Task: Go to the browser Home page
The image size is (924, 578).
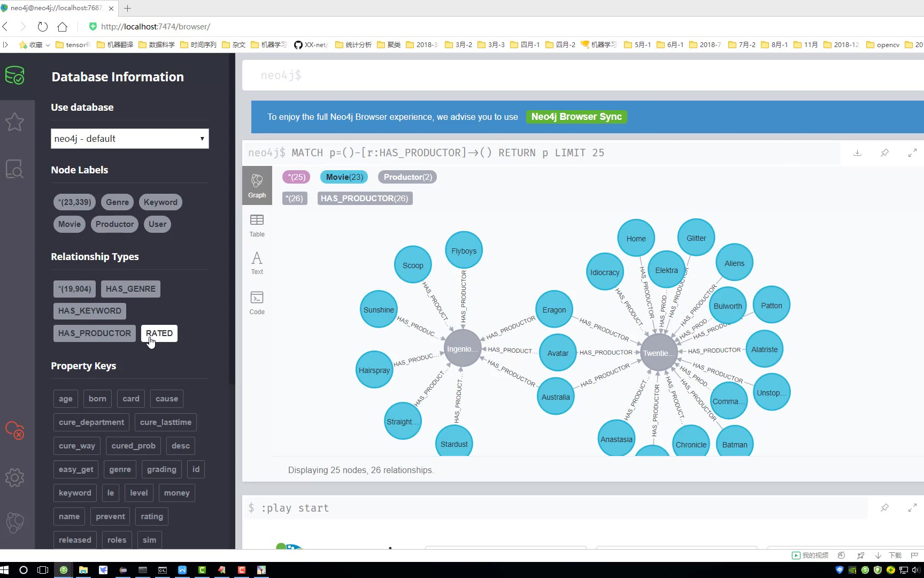Action: tap(63, 26)
